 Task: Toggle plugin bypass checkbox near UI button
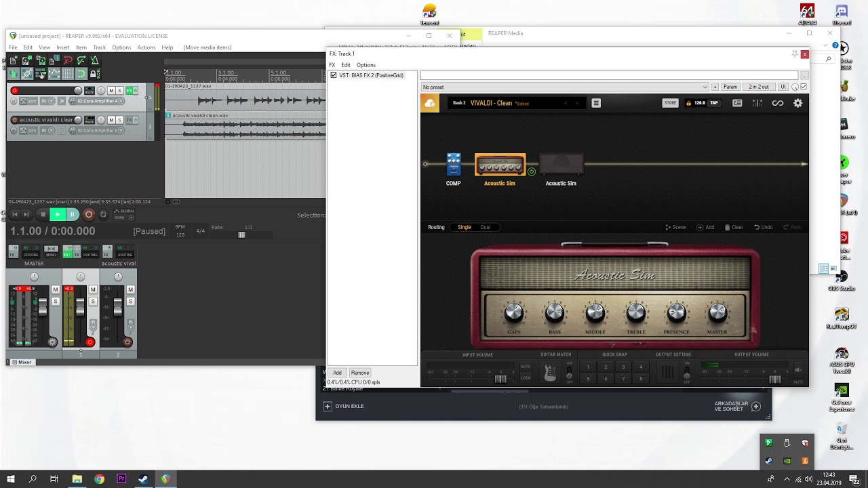click(x=804, y=87)
